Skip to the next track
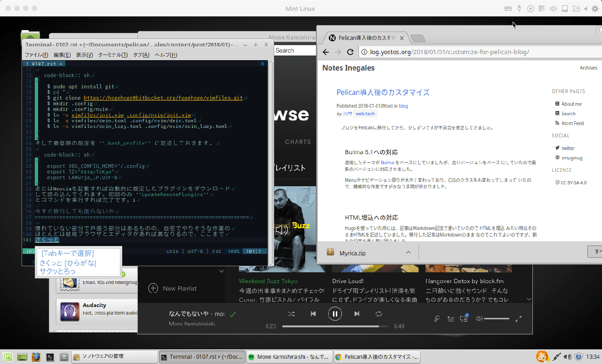Viewport: 602px width, 364px height. click(356, 314)
